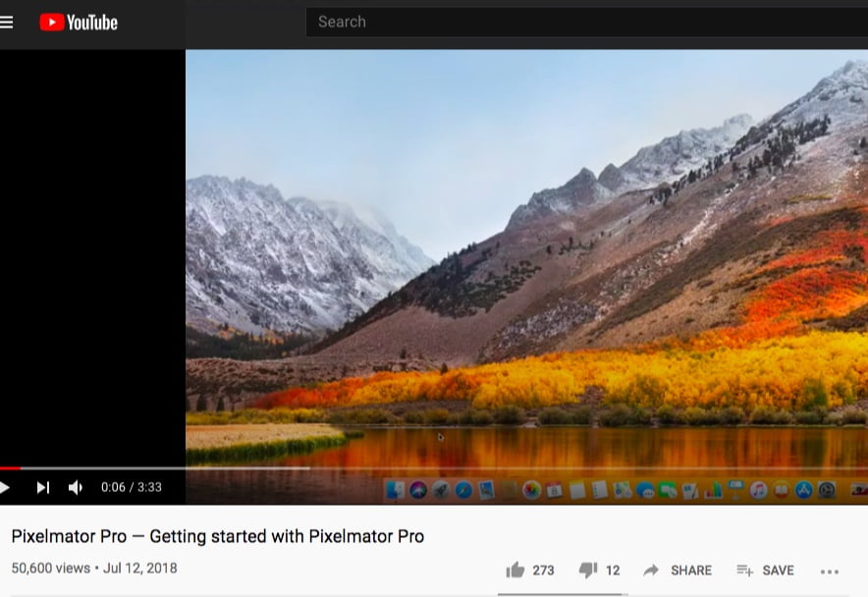Click the YouTube logo to go home

tap(79, 22)
